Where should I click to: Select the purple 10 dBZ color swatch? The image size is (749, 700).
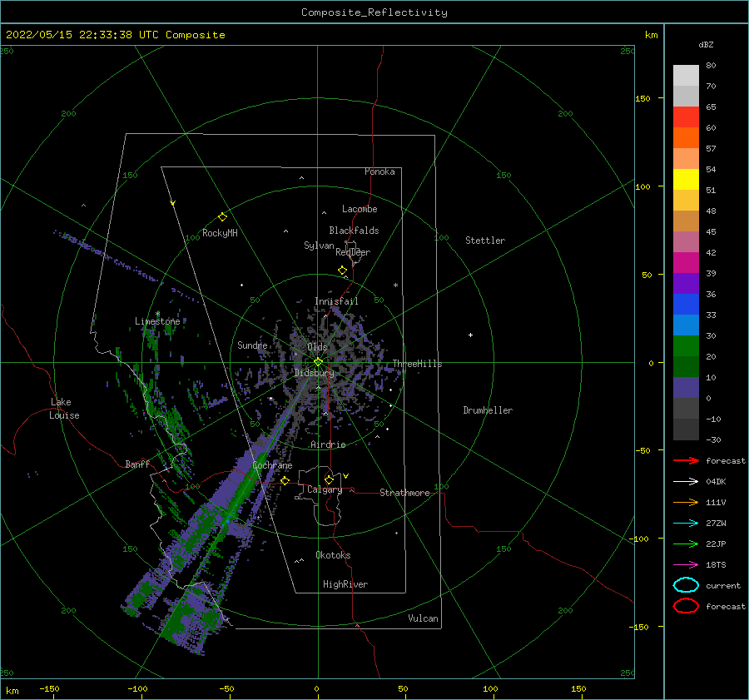tap(686, 387)
